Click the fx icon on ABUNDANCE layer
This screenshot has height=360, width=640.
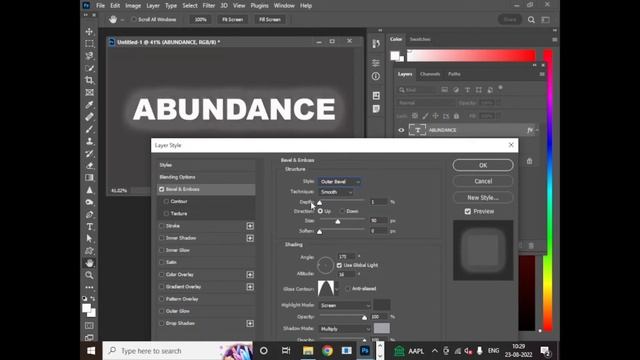tap(530, 130)
